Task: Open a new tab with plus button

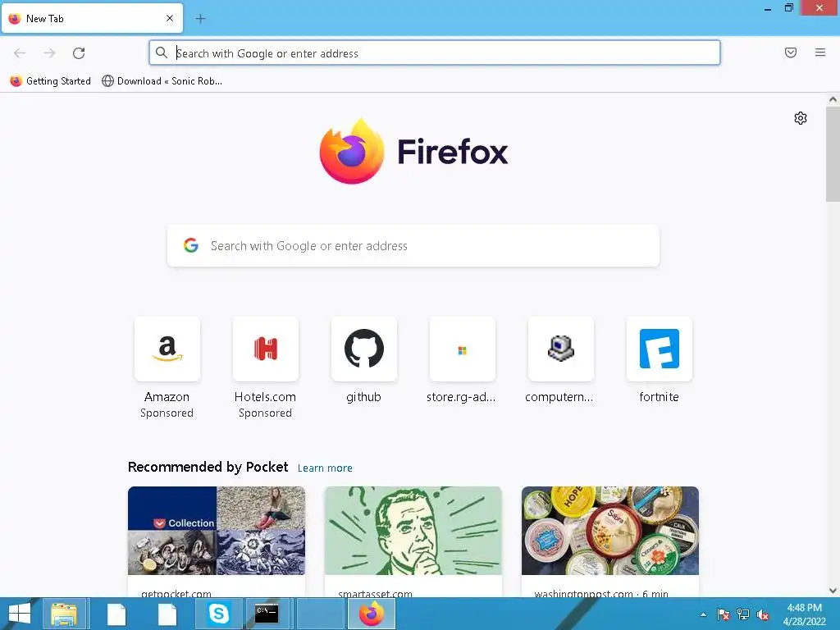Action: [200, 19]
